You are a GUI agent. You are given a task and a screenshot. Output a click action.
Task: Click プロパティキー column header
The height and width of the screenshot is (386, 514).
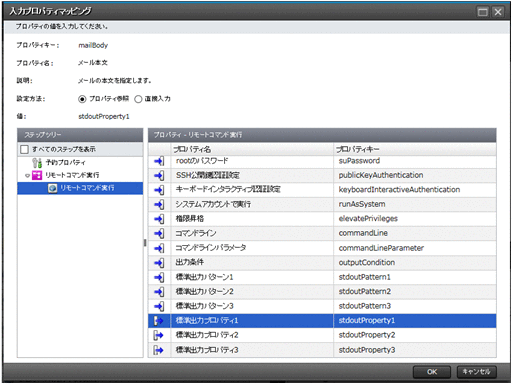click(415, 149)
